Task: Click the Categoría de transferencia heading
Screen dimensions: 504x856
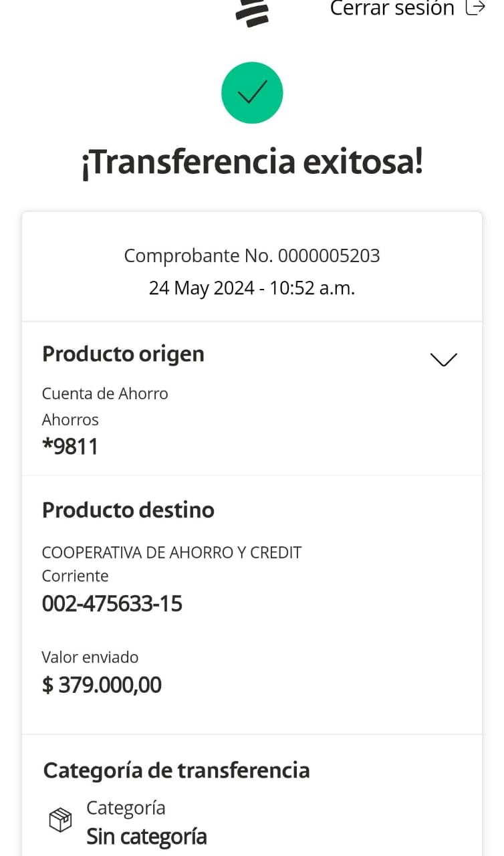Action: click(x=176, y=770)
